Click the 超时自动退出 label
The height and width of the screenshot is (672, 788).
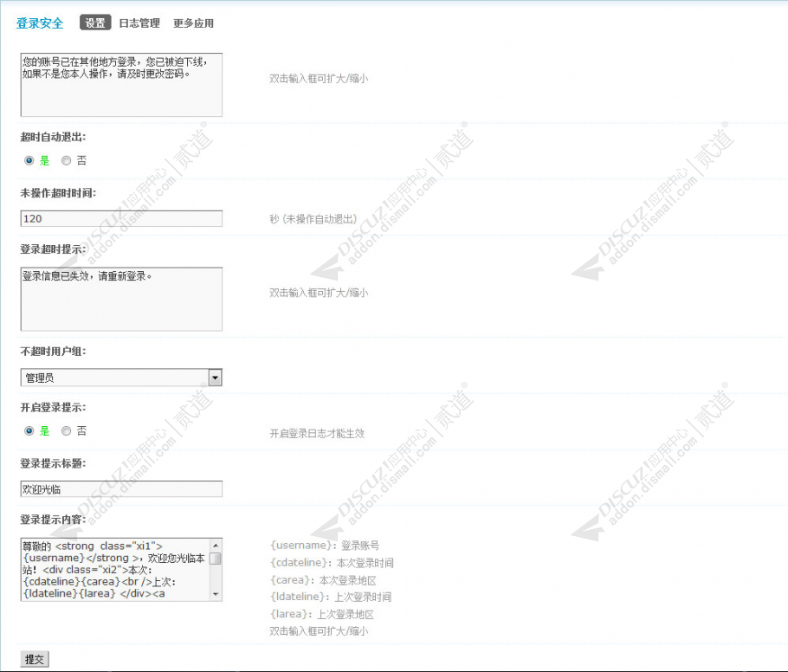53,137
